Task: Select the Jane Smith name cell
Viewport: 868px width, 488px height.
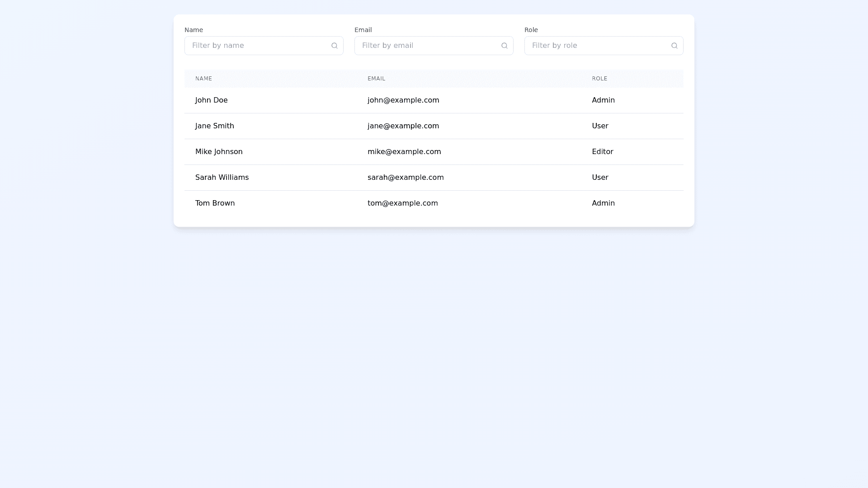Action: point(214,126)
